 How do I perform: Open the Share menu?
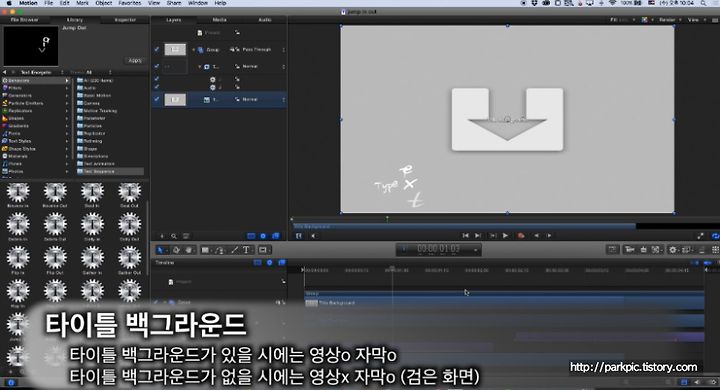[174, 3]
